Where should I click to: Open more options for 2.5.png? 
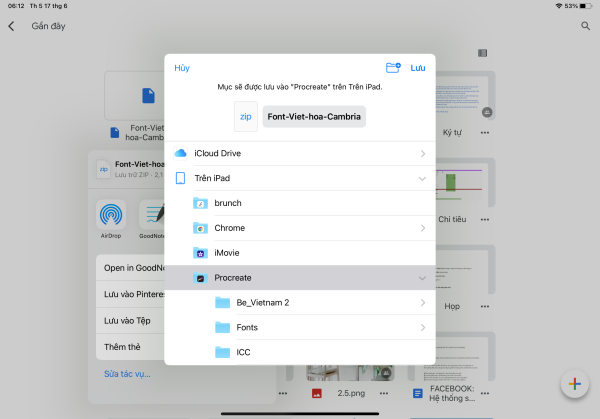pyautogui.click(x=384, y=393)
